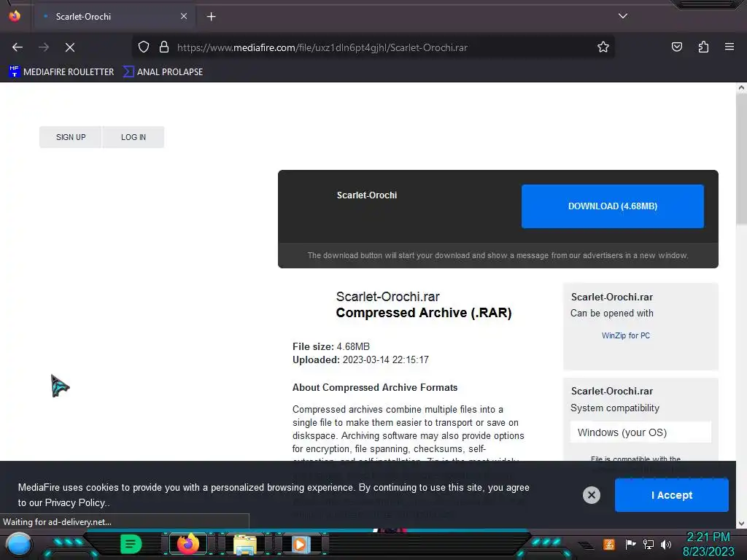Dismiss the cookie banner with X

point(591,495)
